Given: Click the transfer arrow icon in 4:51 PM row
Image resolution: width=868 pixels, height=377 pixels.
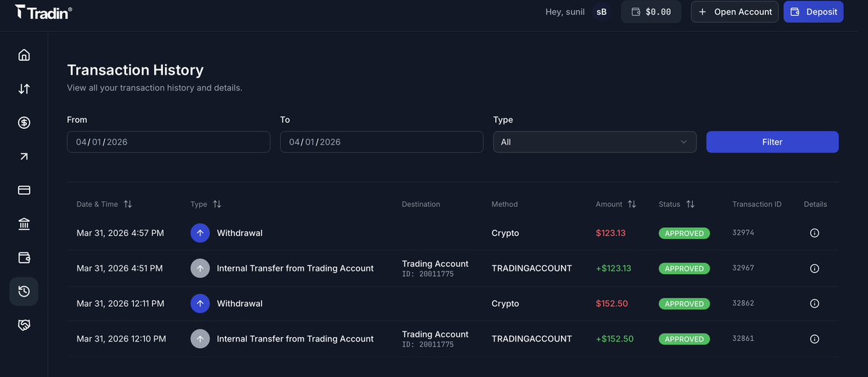Looking at the screenshot, I should tap(200, 268).
